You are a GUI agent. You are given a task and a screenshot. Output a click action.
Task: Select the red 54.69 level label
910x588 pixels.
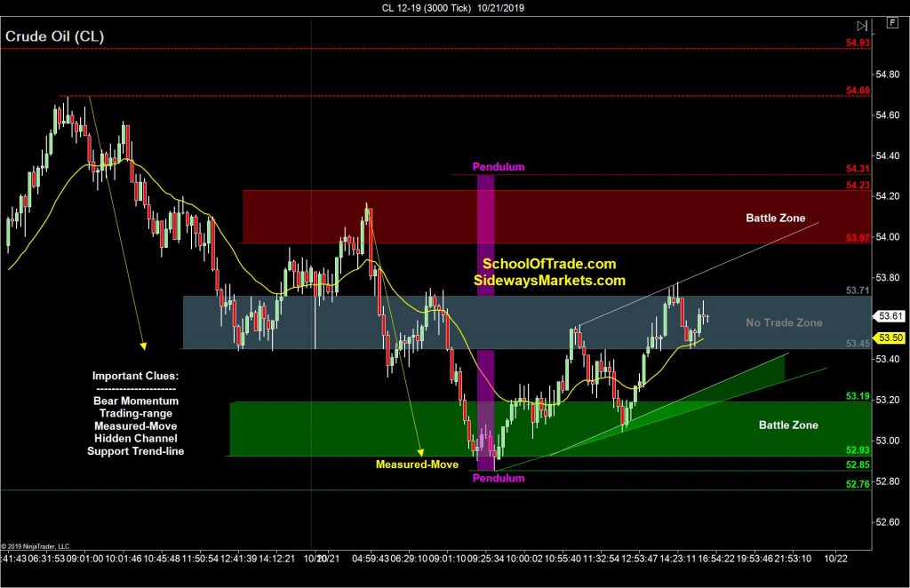[x=858, y=90]
